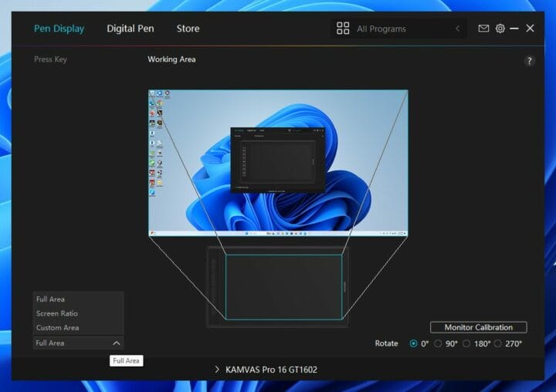556x392 pixels.
Task: Click the Monitor Calibration button
Action: [478, 327]
